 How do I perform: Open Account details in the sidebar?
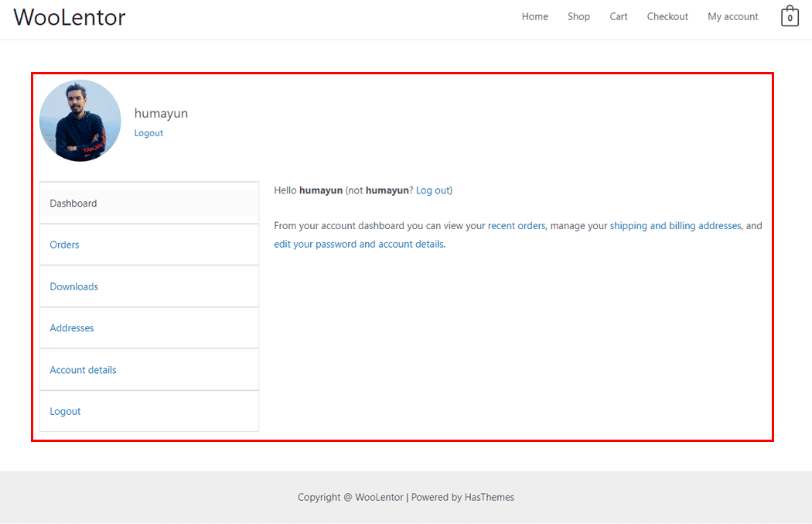click(x=83, y=370)
